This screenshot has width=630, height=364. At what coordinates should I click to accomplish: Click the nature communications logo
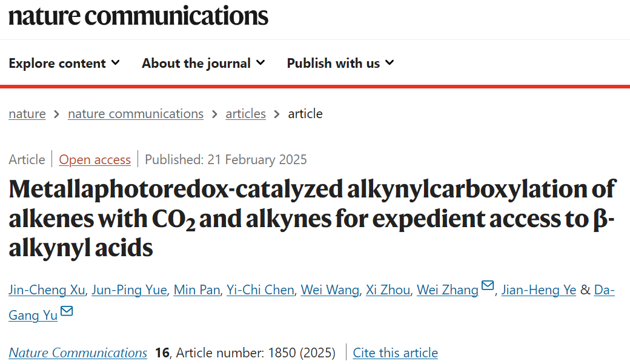[x=138, y=16]
